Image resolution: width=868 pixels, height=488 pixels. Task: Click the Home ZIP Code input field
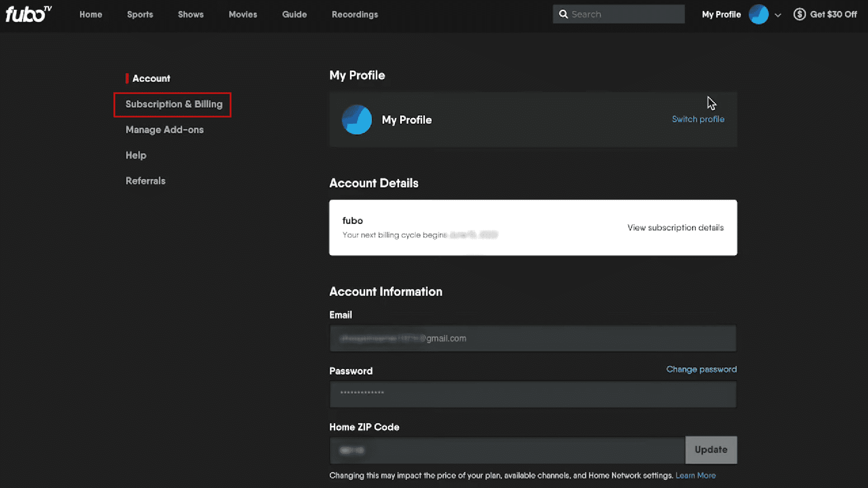point(507,450)
